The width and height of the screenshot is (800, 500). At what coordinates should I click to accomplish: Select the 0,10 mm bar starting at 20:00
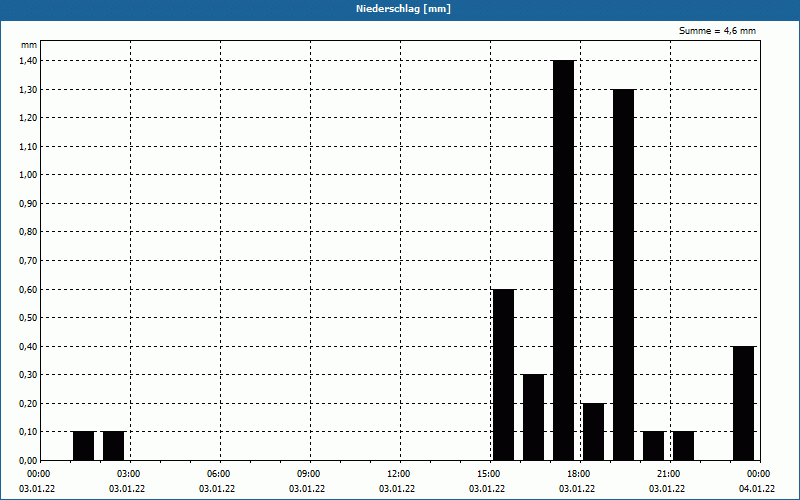pyautogui.click(x=654, y=446)
